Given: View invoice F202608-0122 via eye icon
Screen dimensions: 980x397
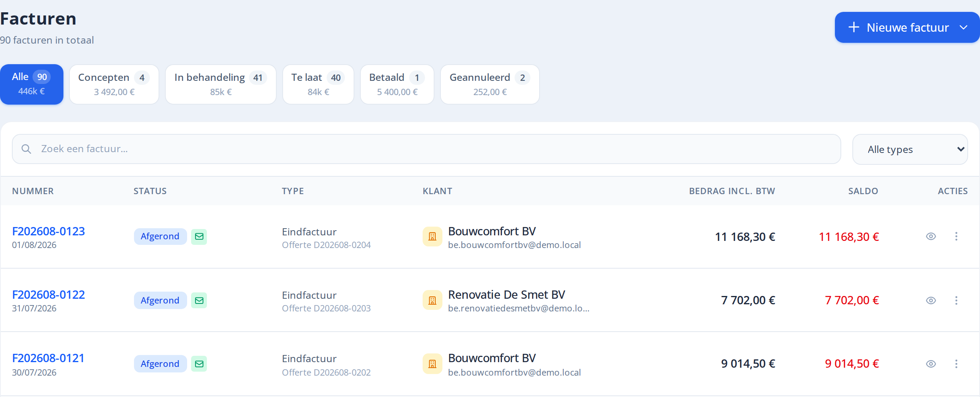Looking at the screenshot, I should pyautogui.click(x=931, y=300).
